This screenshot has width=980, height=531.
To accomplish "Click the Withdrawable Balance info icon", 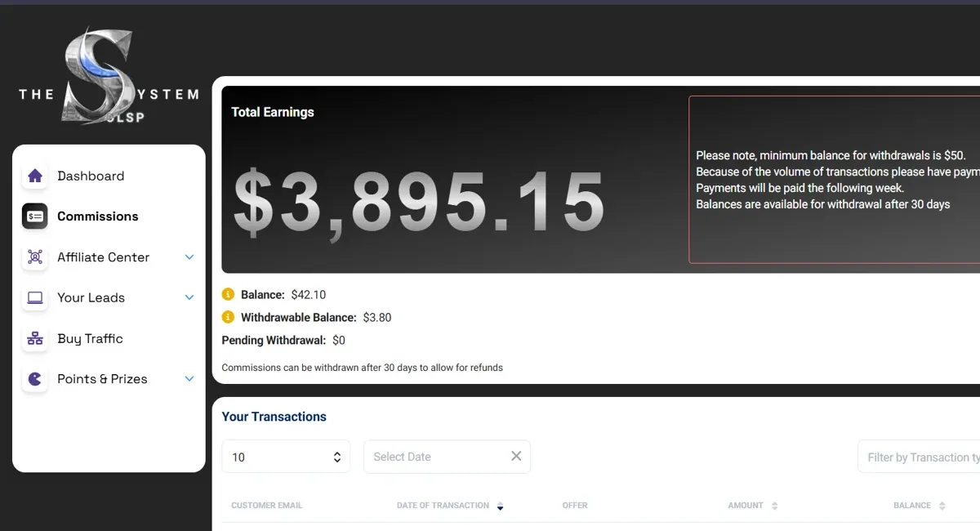I will point(227,317).
